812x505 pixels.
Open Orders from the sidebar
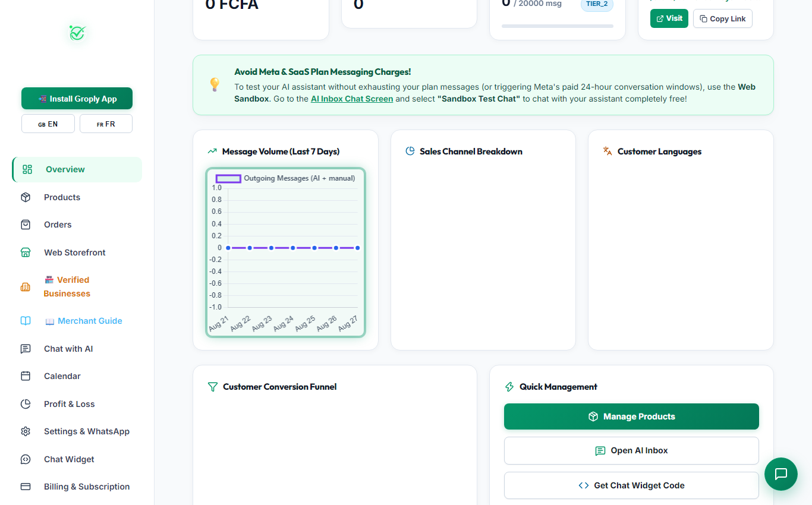point(77,225)
